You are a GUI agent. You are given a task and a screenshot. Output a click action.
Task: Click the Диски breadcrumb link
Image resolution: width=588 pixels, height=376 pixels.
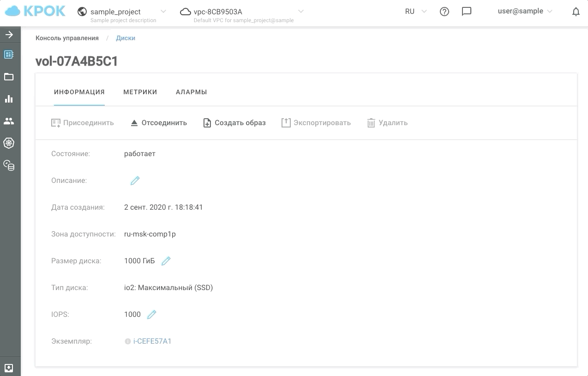pyautogui.click(x=126, y=38)
